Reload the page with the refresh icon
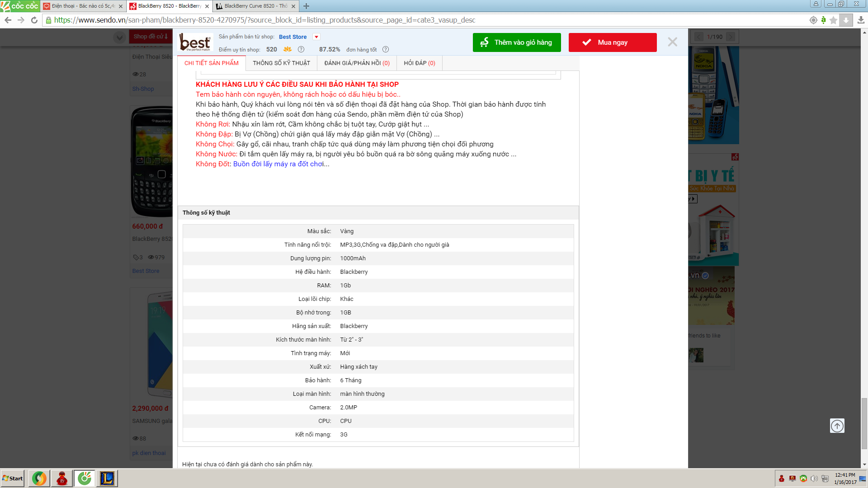The height and width of the screenshot is (488, 868). click(34, 20)
